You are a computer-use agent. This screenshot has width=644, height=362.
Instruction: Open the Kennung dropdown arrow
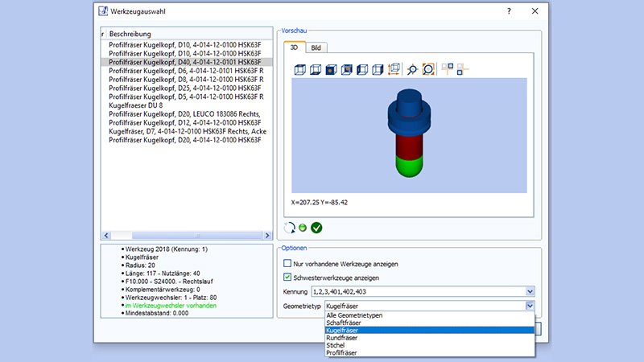click(x=530, y=291)
